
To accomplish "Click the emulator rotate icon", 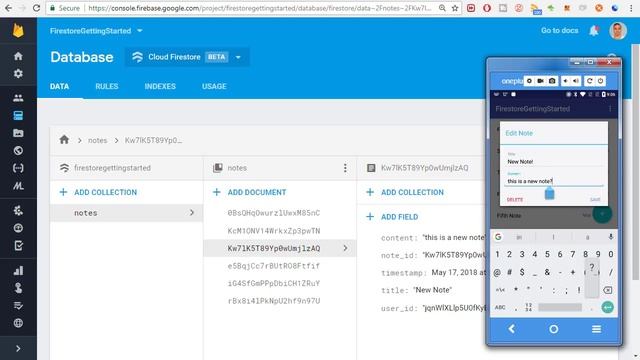I will tap(589, 81).
